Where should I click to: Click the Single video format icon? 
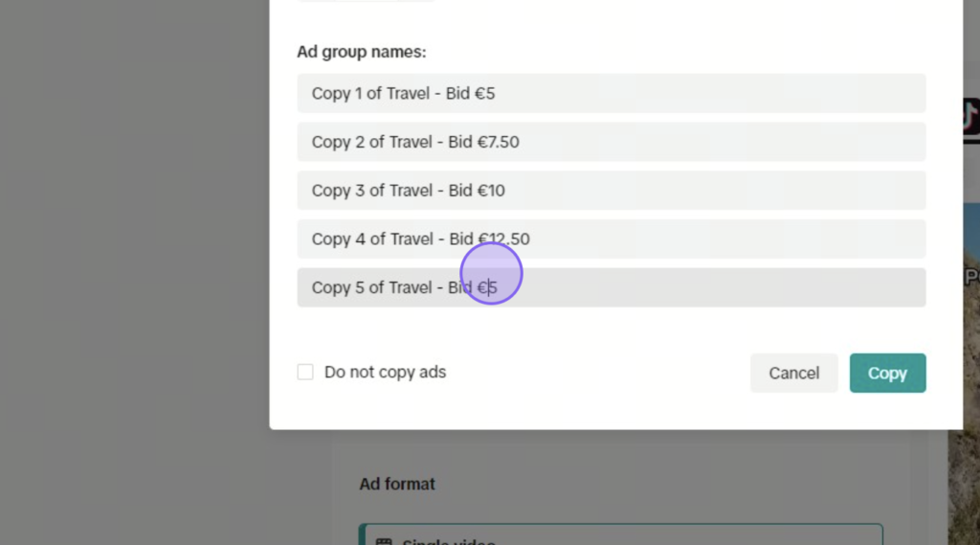[x=384, y=541]
